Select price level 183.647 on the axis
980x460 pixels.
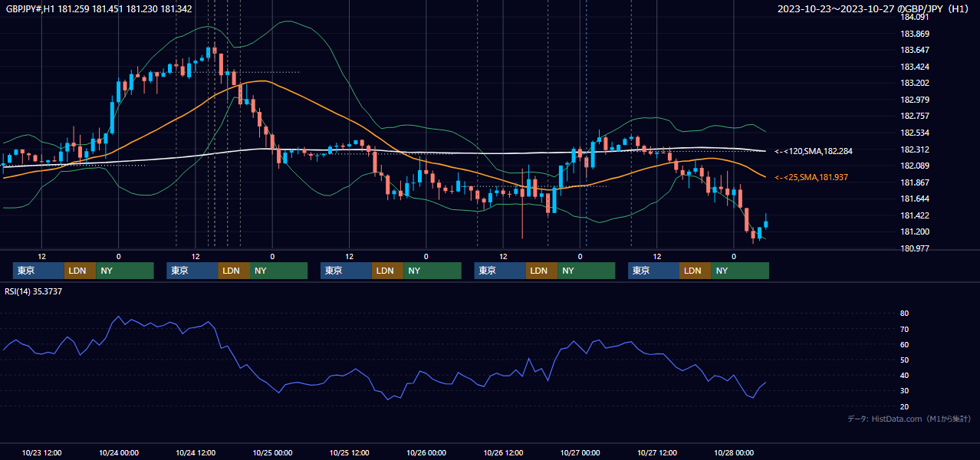pyautogui.click(x=914, y=50)
